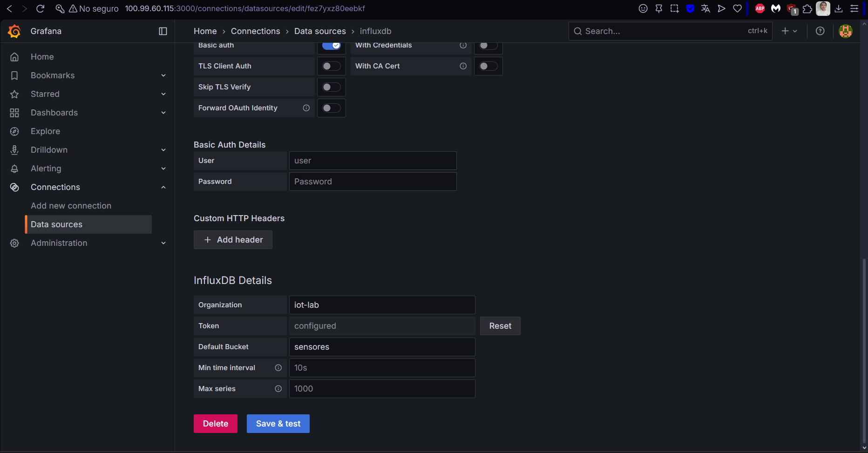Click the page vertical scrollbar
The width and height of the screenshot is (868, 453).
point(864,351)
